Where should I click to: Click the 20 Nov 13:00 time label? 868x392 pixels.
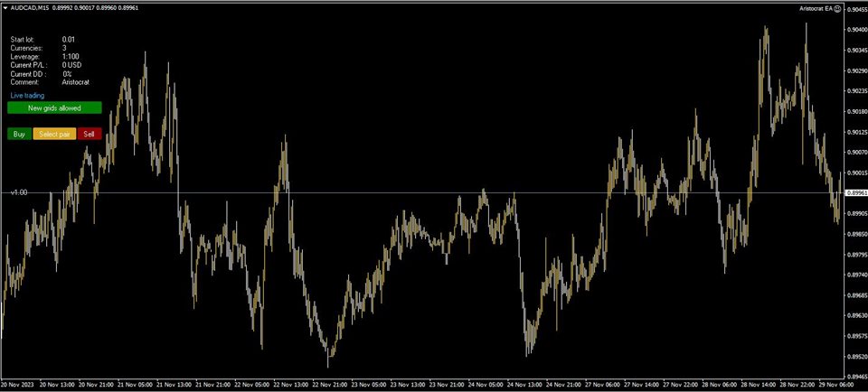(x=57, y=384)
